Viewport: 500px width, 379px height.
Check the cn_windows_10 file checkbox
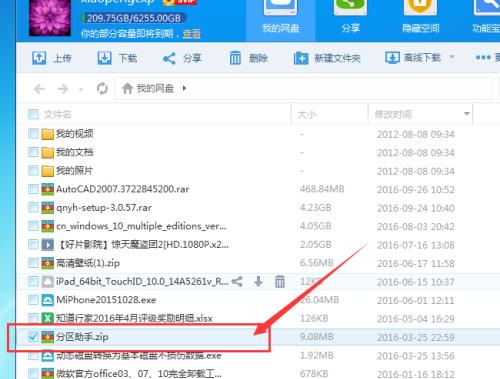(x=33, y=226)
